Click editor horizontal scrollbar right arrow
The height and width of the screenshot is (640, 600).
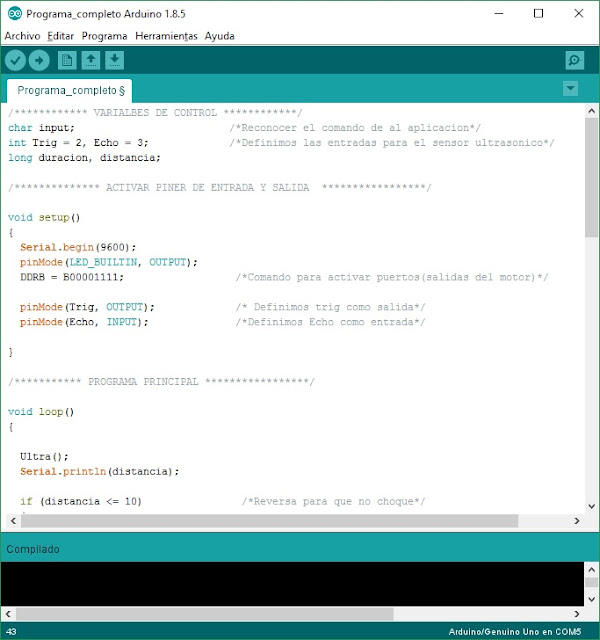point(576,521)
